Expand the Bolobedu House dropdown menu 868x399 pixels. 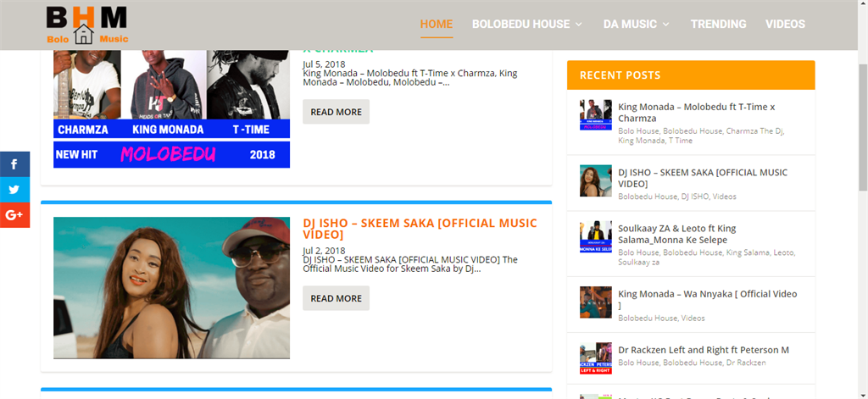click(x=527, y=25)
